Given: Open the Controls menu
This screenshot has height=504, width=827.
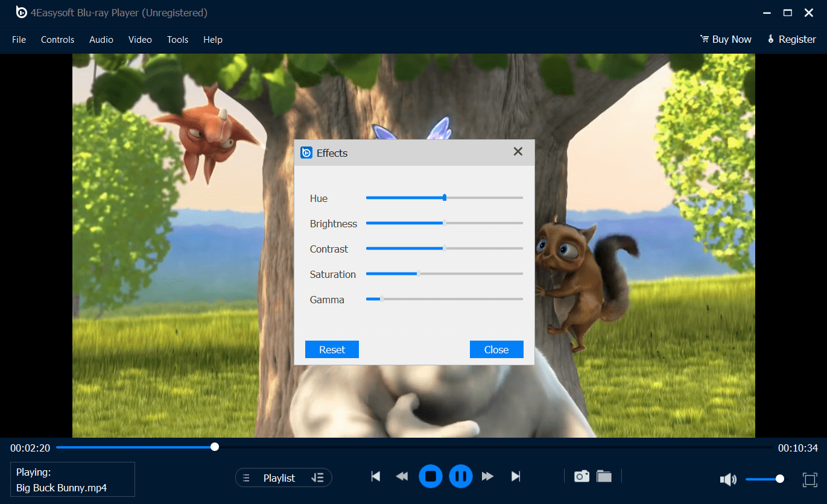Looking at the screenshot, I should coord(58,40).
